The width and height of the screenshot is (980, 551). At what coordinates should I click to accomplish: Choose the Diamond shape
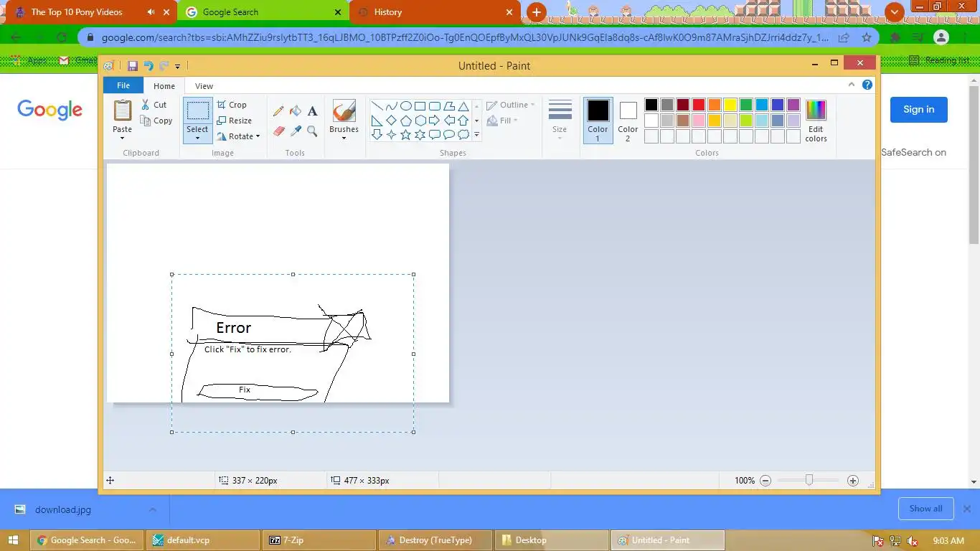pos(391,121)
